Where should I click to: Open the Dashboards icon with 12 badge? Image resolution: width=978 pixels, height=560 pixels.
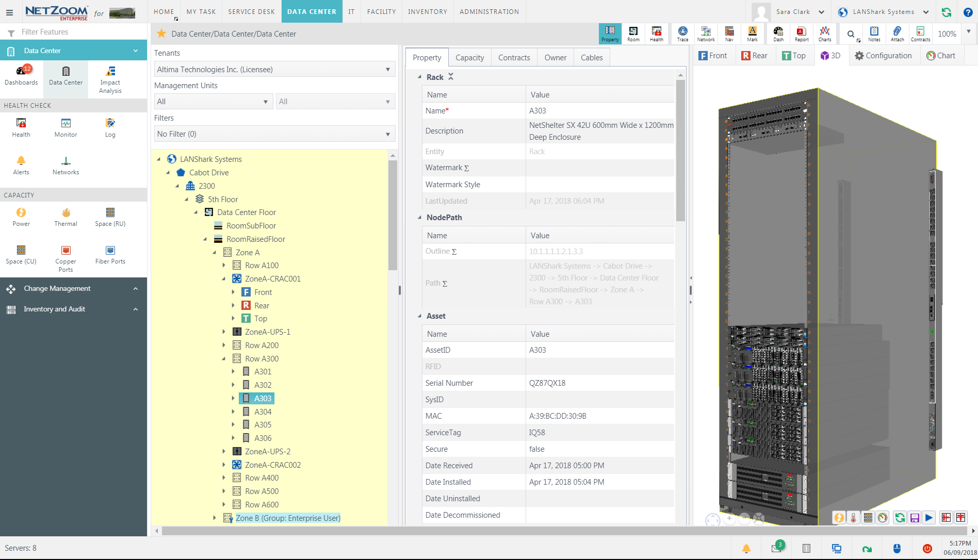(21, 76)
